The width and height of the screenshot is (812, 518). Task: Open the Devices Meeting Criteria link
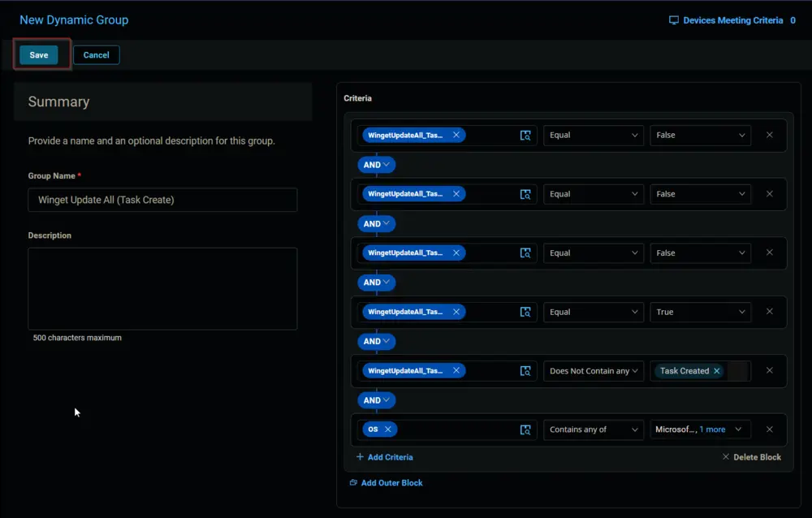pyautogui.click(x=732, y=20)
